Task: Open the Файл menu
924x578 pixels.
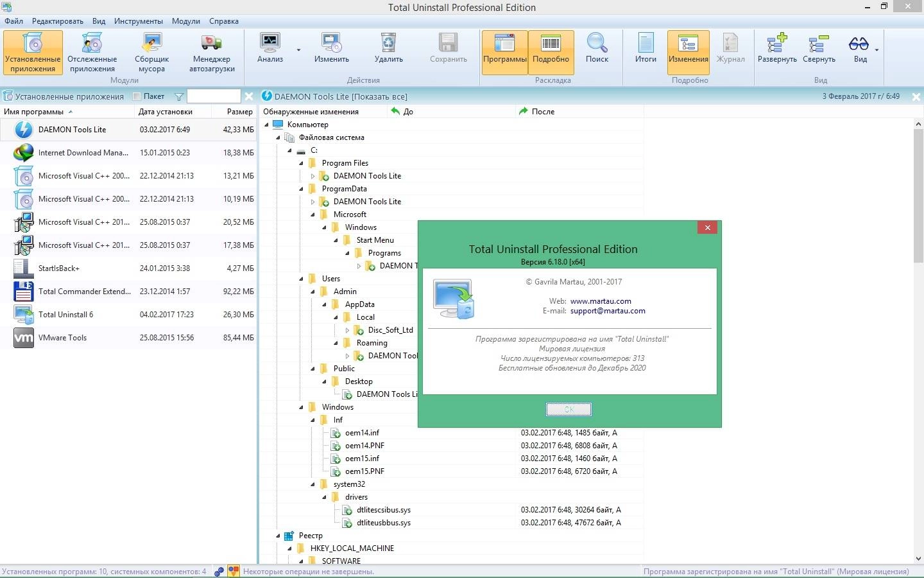Action: tap(13, 21)
